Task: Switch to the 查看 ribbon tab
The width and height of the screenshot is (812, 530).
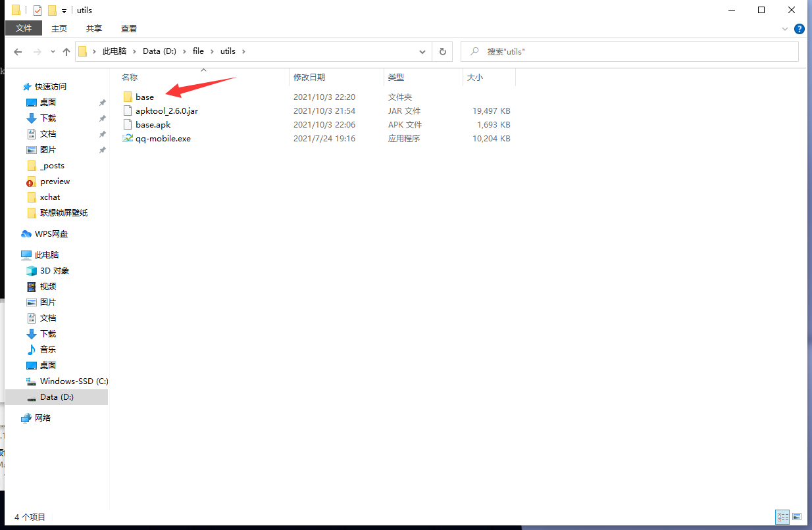Action: click(129, 28)
